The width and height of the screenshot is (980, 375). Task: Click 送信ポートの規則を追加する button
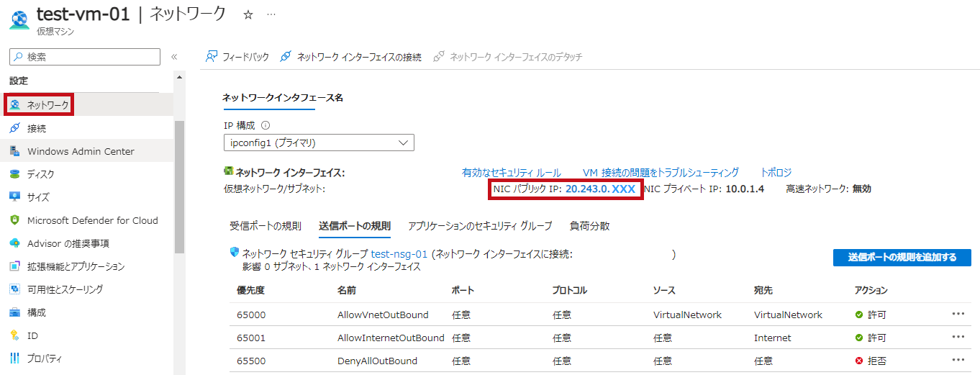(x=902, y=258)
